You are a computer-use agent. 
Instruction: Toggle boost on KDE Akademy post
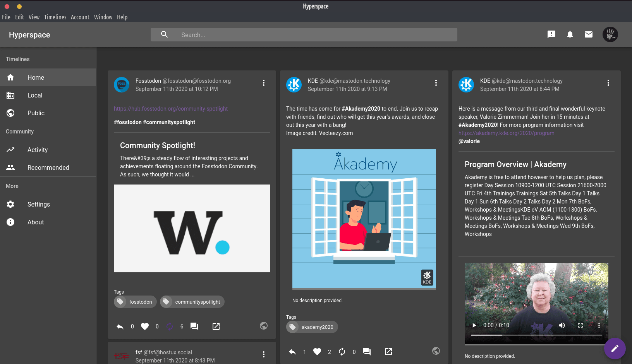point(342,352)
